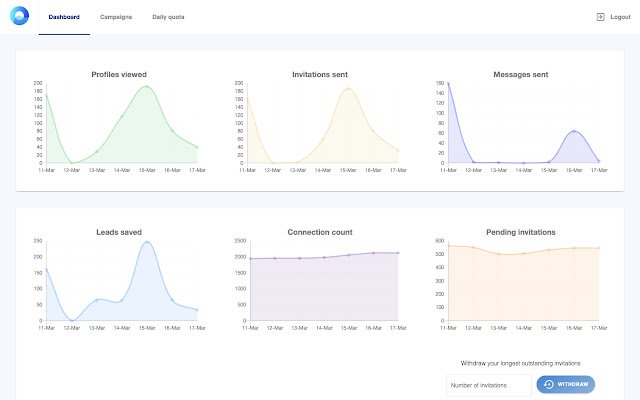Screen dimensions: 640x400
Task: Click the 16-Mar data point in Messages sent chart
Action: [574, 131]
